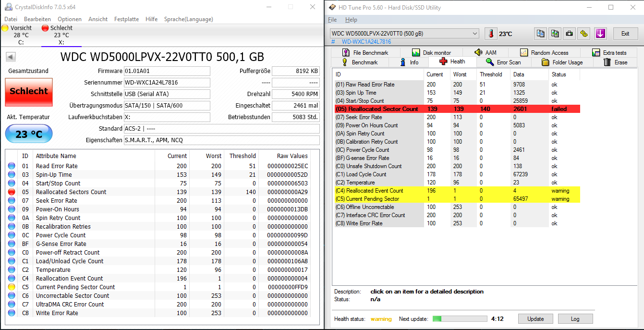The height and width of the screenshot is (330, 644).
Task: Click the Betriebsstunden field showing 5083 Std.
Action: point(295,117)
